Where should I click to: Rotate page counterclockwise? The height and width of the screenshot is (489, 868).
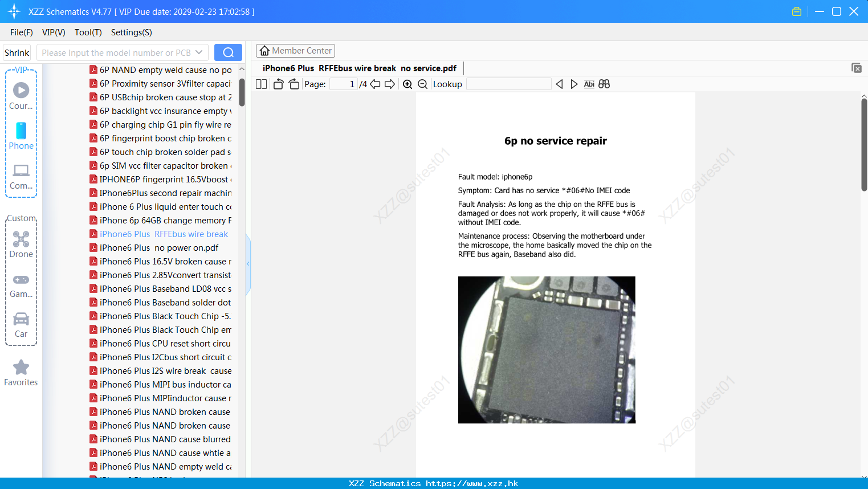(x=278, y=84)
